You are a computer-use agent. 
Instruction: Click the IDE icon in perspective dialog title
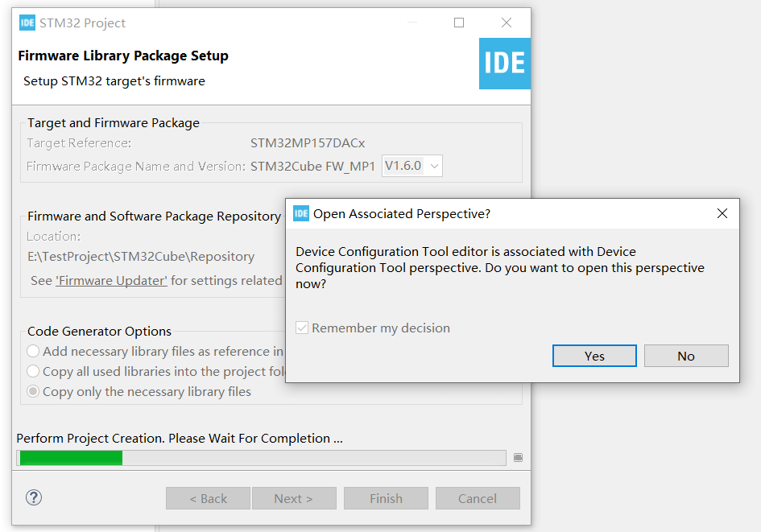[x=301, y=213]
